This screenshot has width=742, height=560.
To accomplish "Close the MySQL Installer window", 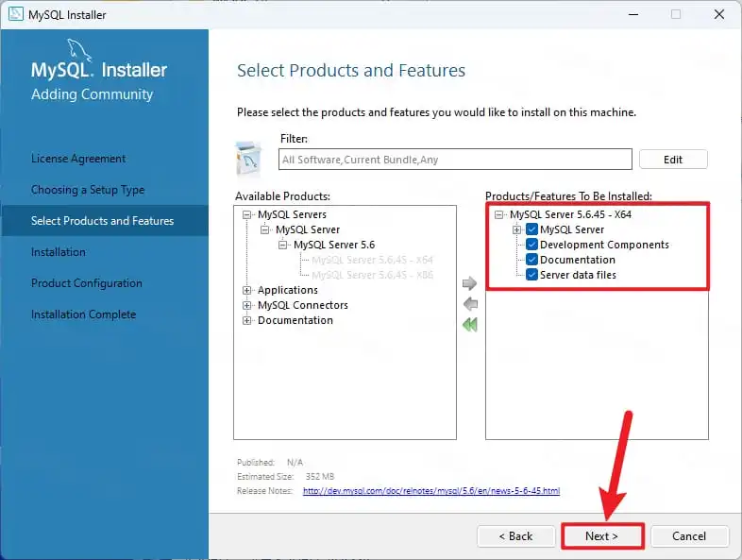I will 719,15.
